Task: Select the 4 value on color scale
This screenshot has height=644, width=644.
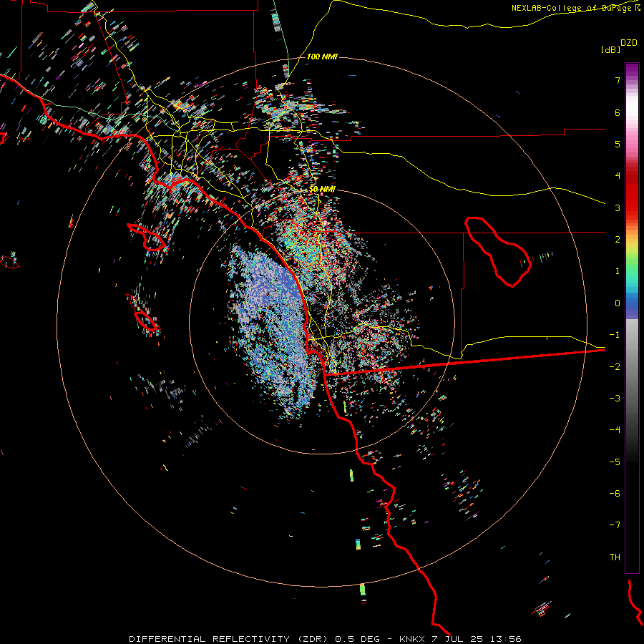Action: coord(618,176)
